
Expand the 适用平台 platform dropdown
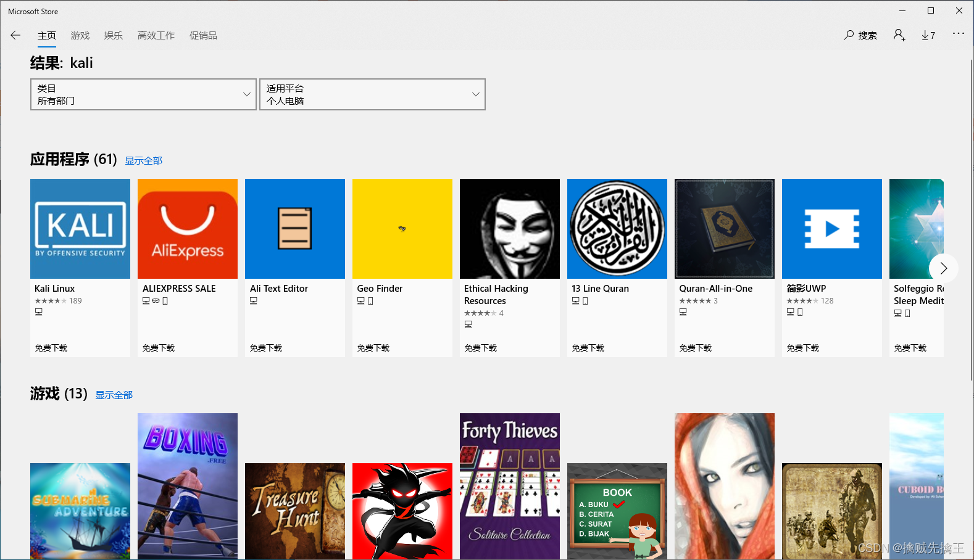pos(372,94)
